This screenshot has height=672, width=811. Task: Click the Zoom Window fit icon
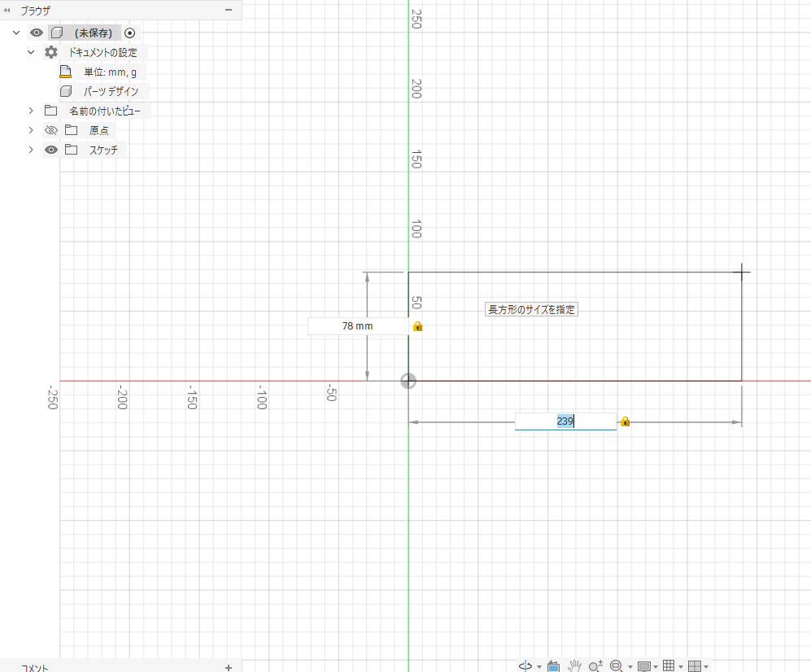pos(616,666)
